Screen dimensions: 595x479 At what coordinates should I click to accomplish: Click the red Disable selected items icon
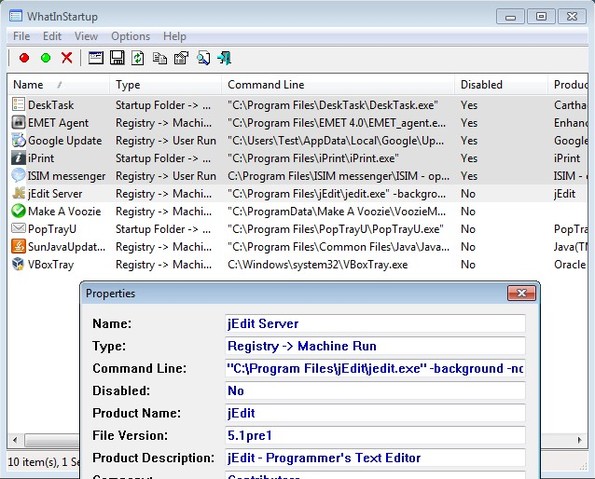(24, 58)
